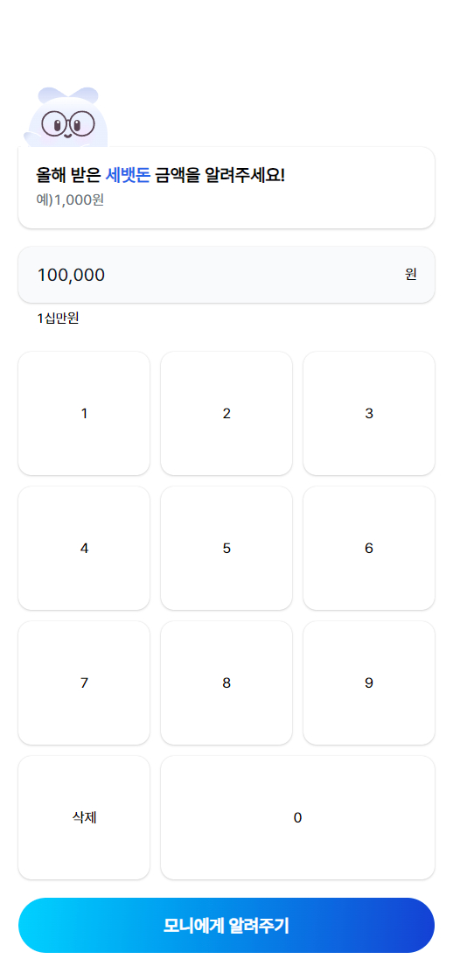The image size is (453, 980).
Task: Tap the wide 0 key
Action: 297,817
